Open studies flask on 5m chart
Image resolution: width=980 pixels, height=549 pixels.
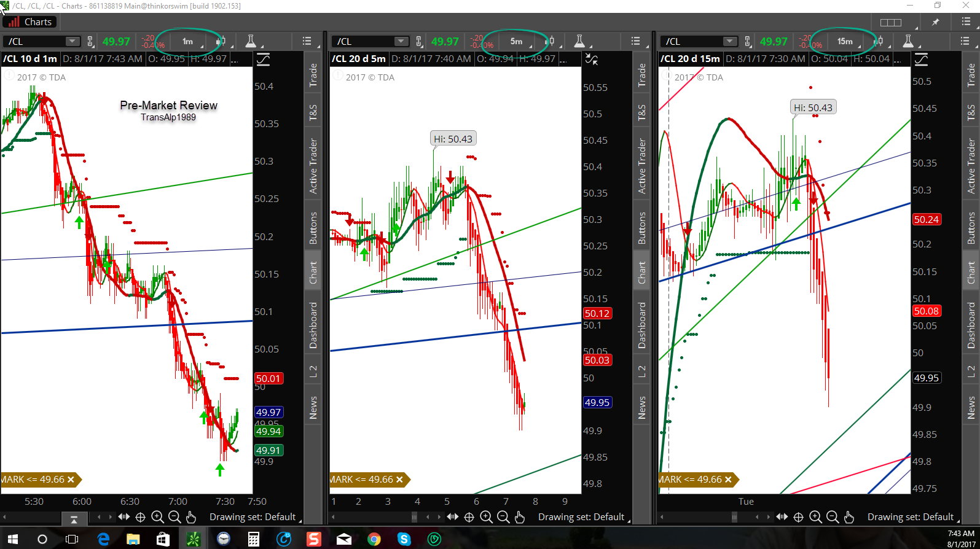[579, 41]
